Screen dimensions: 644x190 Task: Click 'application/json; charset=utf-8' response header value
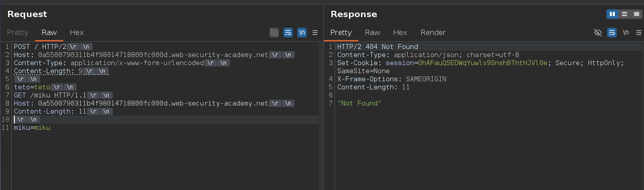click(456, 55)
